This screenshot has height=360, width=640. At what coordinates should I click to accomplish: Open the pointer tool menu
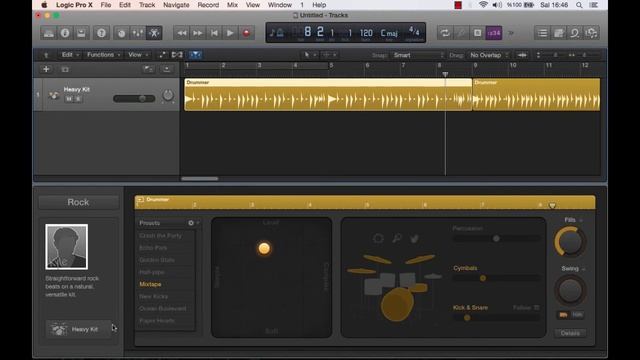tap(309, 55)
